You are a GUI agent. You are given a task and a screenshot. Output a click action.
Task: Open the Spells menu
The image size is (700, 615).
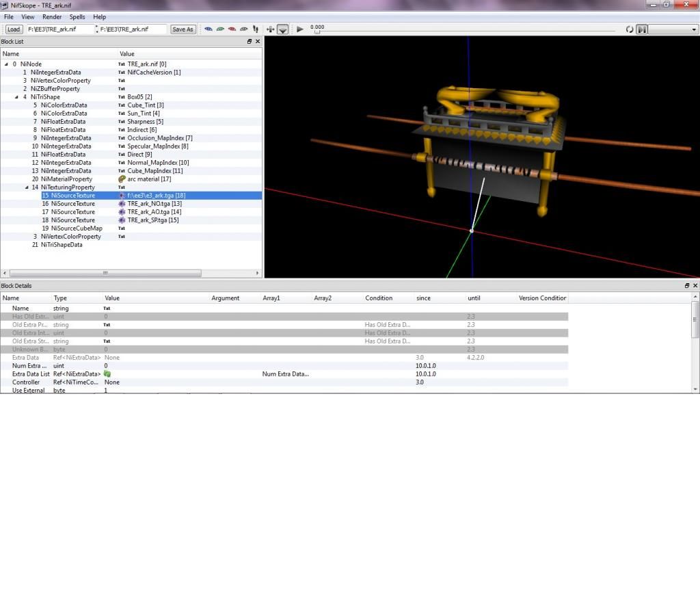[77, 16]
